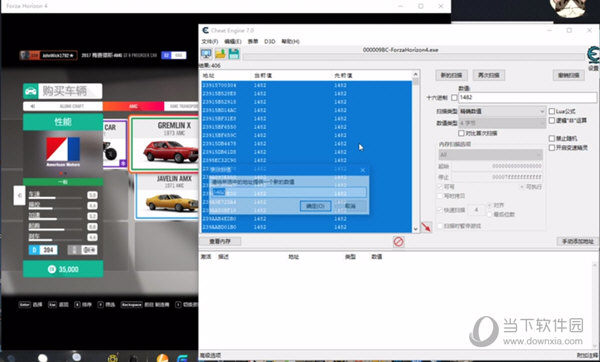Click the 手动添加地址 button
Image resolution: width=600 pixels, height=362 pixels.
point(577,241)
